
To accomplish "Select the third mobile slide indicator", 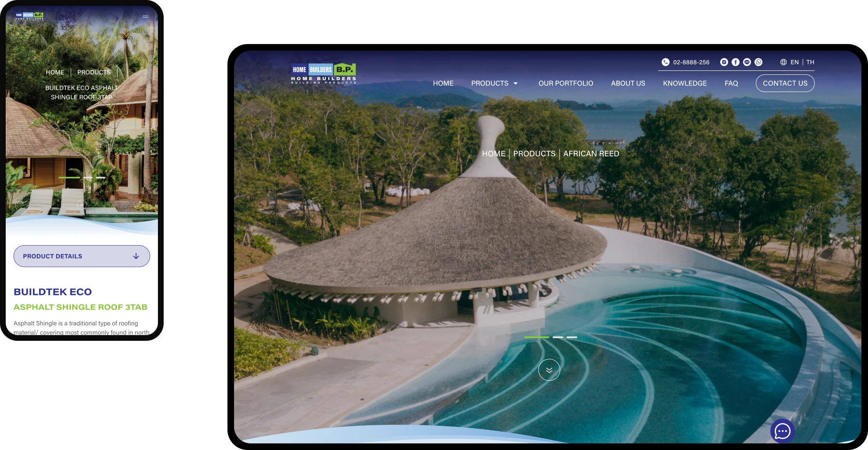I will click(x=101, y=177).
